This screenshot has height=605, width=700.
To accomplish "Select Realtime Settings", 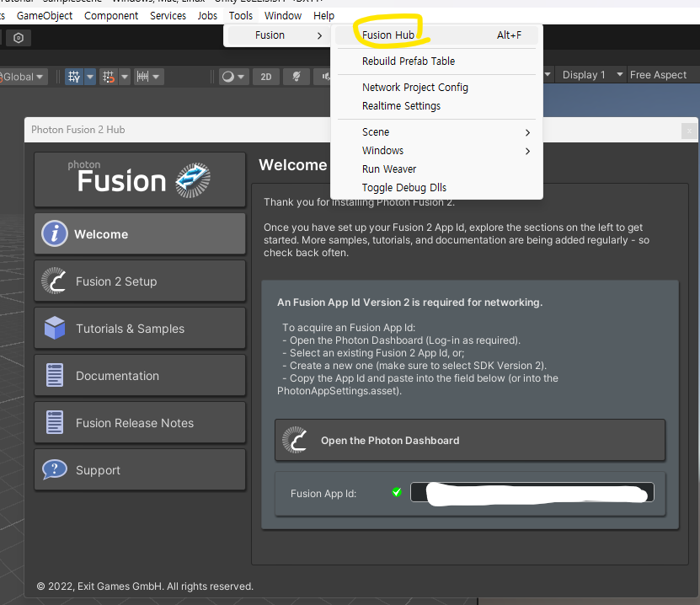I will click(x=436, y=106).
